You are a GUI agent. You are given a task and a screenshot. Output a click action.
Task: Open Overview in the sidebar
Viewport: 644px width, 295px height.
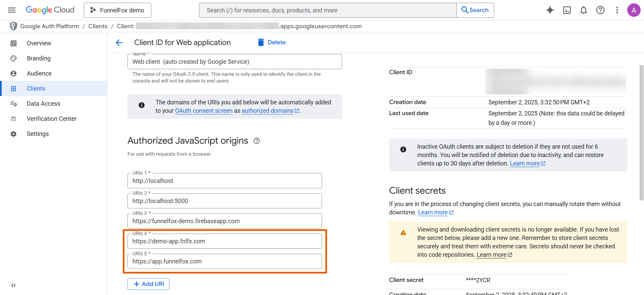coord(54,43)
